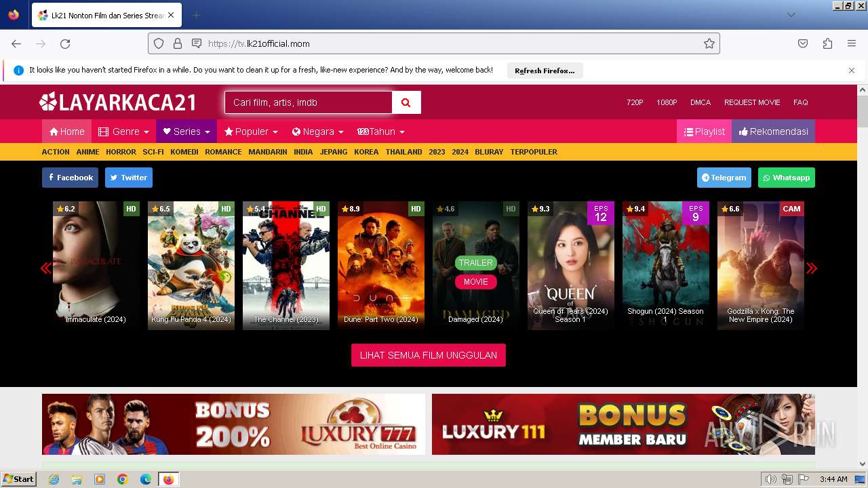Select the ANIME category link

[87, 152]
